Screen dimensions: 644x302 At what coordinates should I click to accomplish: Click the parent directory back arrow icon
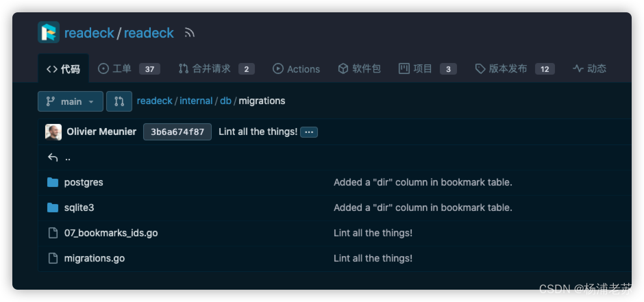point(53,158)
